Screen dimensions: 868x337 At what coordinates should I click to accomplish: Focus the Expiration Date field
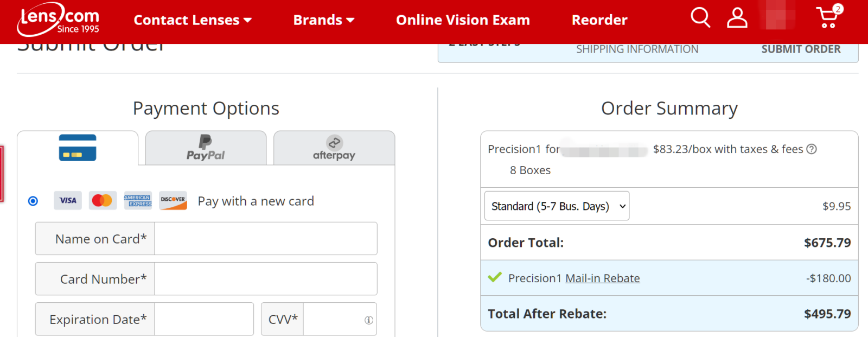(204, 319)
